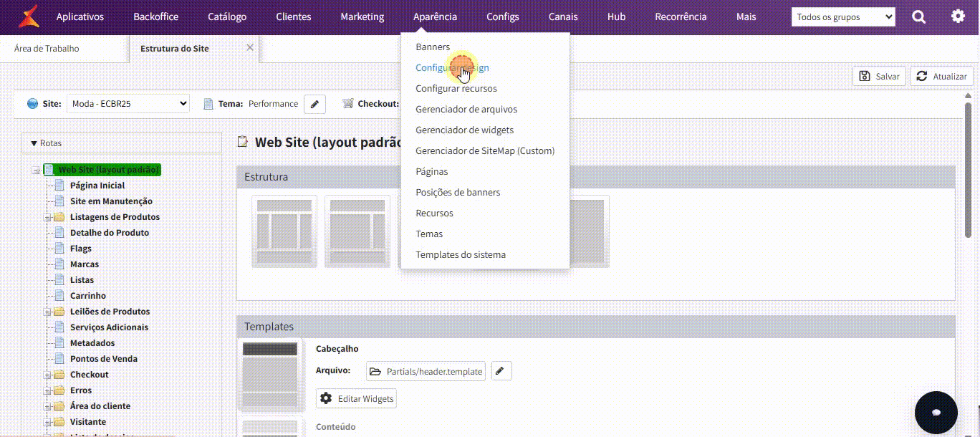Click the Atualizar button
Screen dimensions: 980x437
(x=941, y=76)
